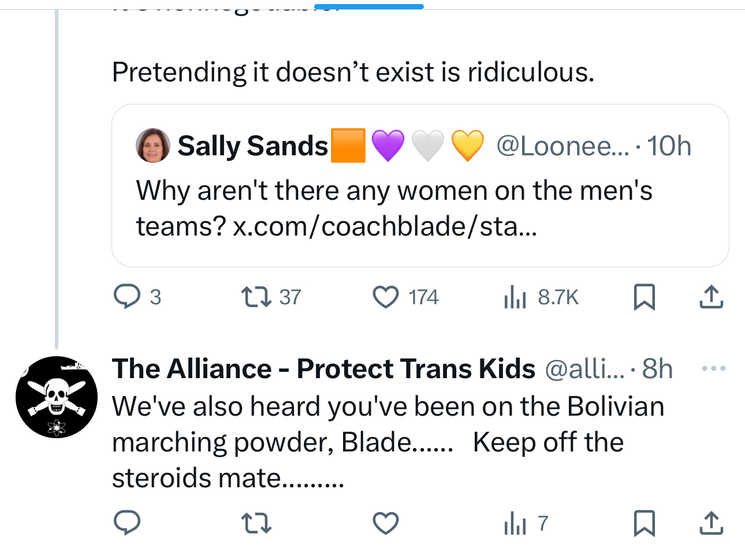Open Sally Sands' profile avatar

[153, 145]
